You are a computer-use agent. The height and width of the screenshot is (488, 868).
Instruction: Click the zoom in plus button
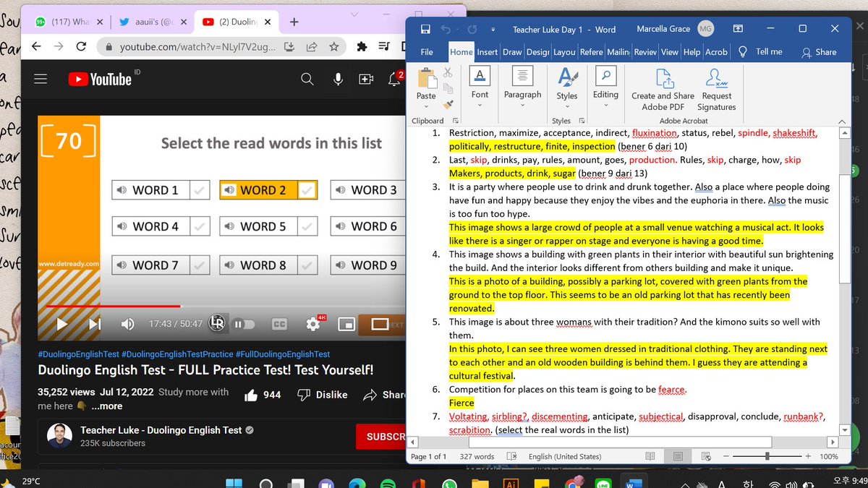808,457
